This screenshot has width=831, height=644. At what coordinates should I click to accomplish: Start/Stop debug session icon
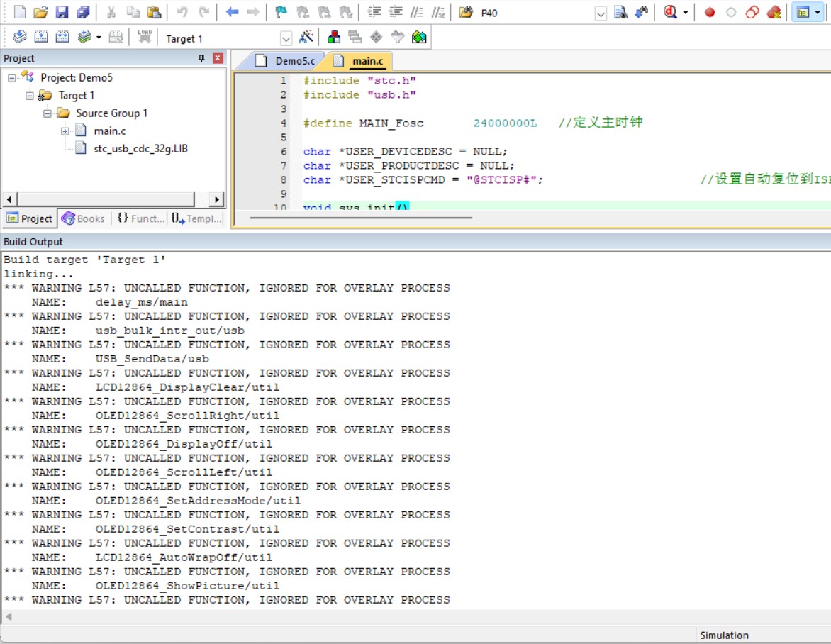click(671, 12)
